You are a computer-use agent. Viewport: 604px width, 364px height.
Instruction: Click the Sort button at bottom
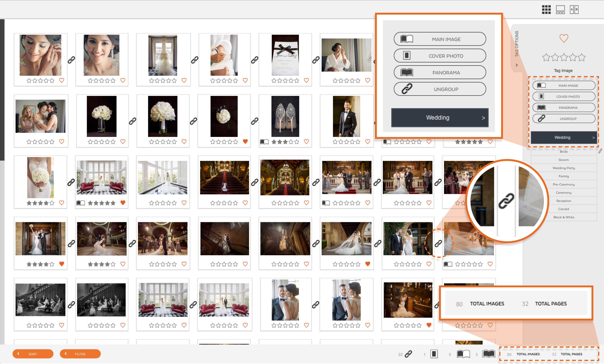pos(32,354)
